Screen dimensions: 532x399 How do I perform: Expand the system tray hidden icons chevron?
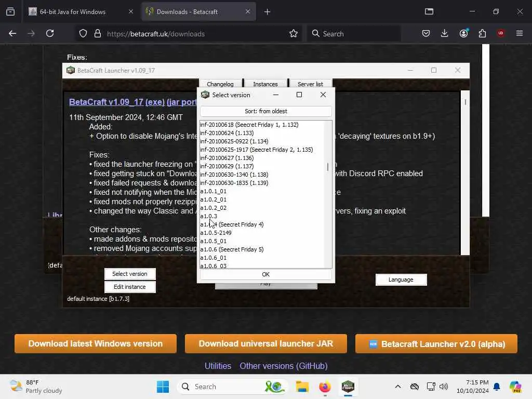398,387
